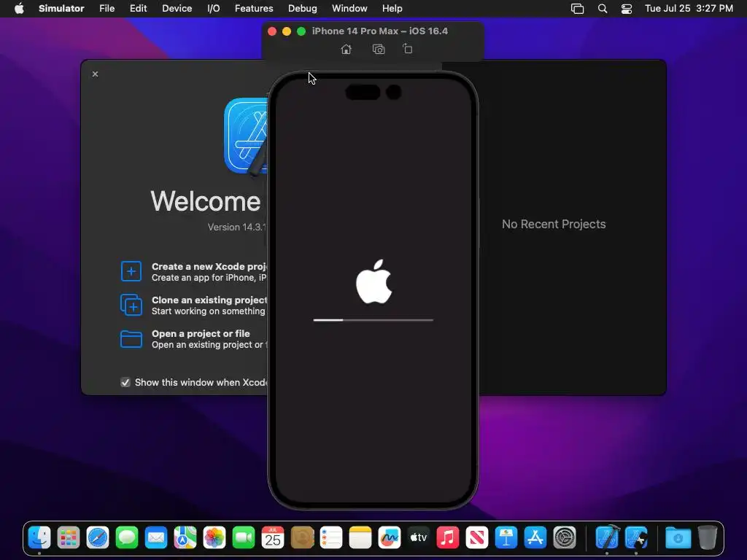
Task: Open News from the Dock
Action: [x=477, y=537]
